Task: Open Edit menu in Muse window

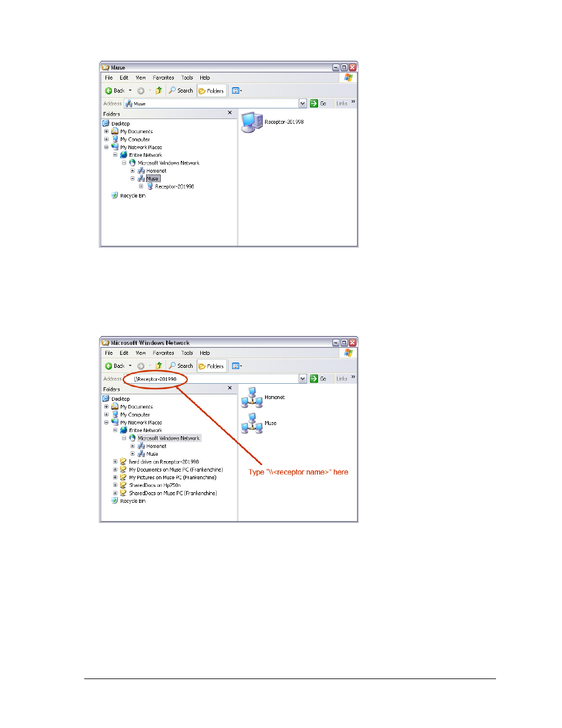Action: [x=124, y=78]
